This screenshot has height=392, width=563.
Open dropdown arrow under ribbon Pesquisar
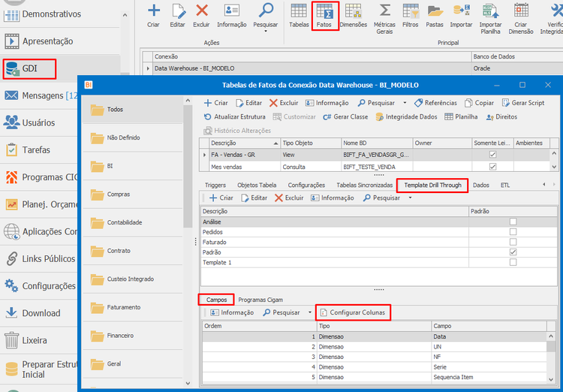(x=265, y=32)
